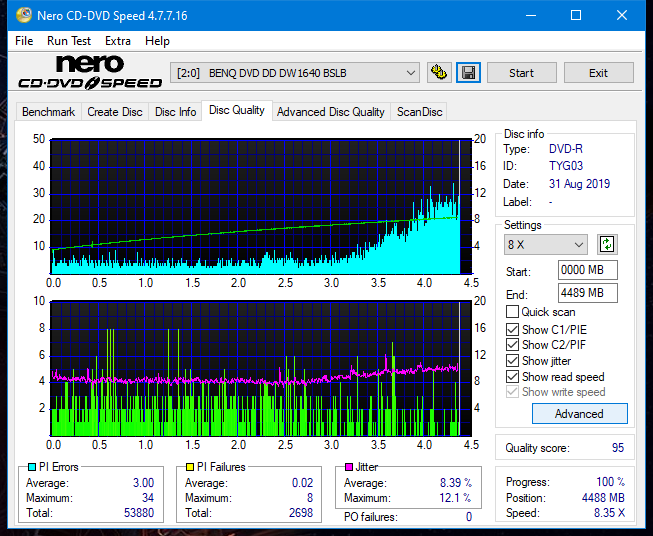The width and height of the screenshot is (653, 536).
Task: Click the cyan PI Errors legend swatch
Action: (32, 467)
